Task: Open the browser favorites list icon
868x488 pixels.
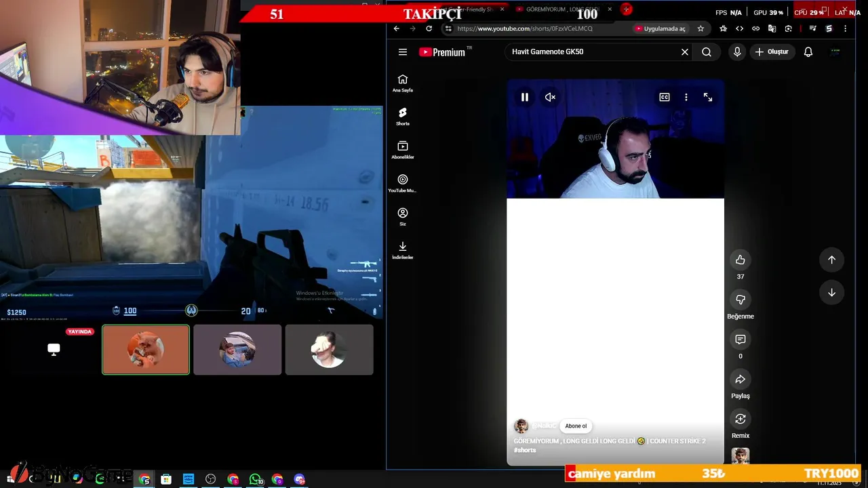Action: 723,28
